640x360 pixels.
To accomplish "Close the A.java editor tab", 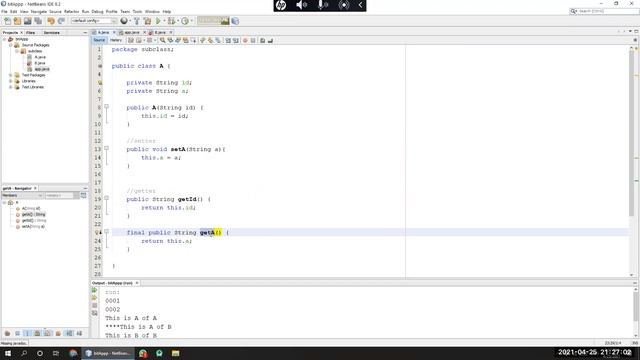I will click(x=114, y=32).
